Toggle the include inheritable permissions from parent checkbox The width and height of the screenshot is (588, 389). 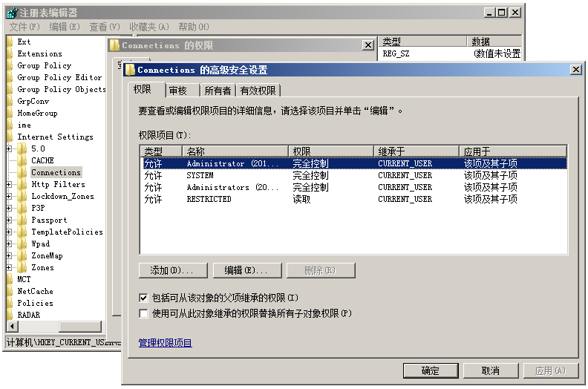[143, 298]
